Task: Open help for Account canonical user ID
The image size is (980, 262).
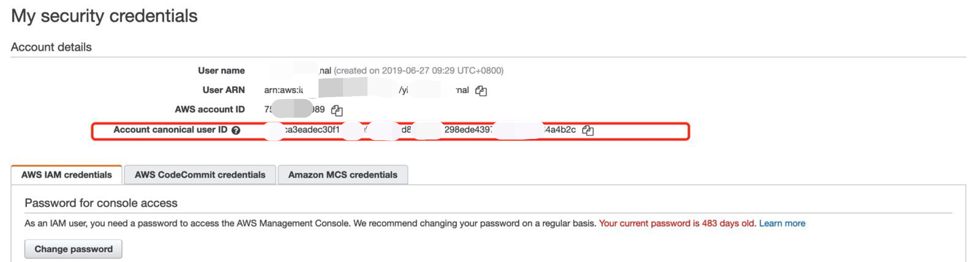Action: coord(236,130)
